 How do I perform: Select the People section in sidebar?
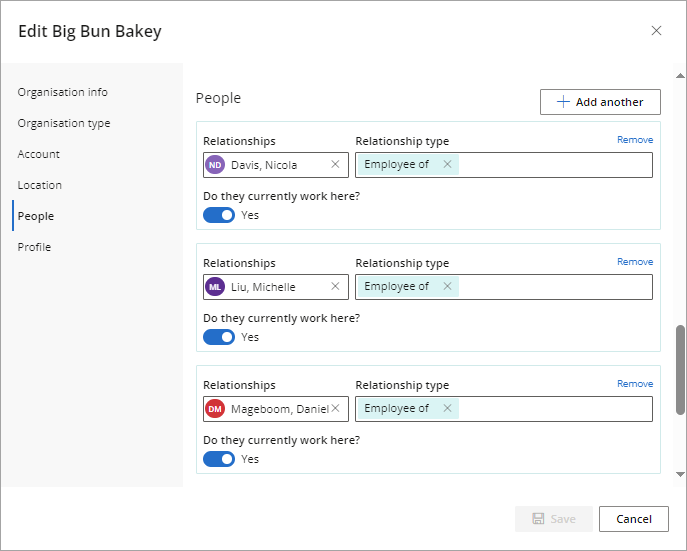36,216
